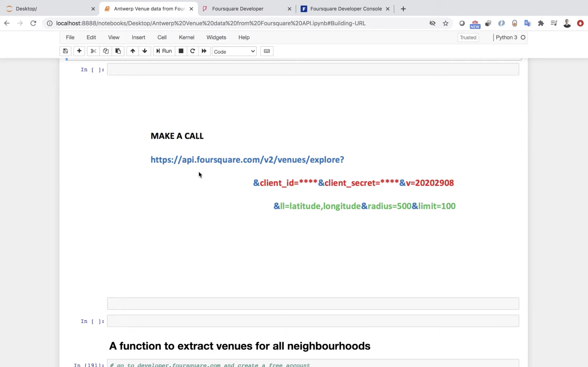Image resolution: width=588 pixels, height=367 pixels.
Task: Copy selected cells icon
Action: coord(106,51)
